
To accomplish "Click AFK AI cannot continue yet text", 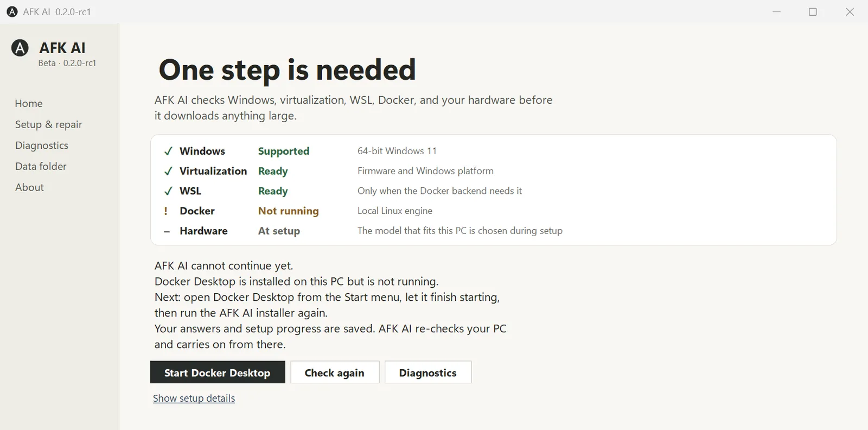I will [224, 266].
